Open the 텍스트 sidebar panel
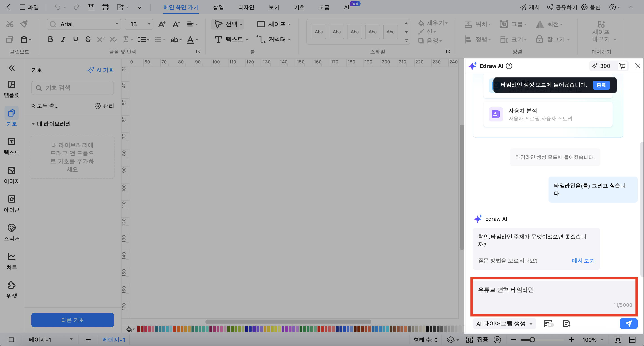This screenshot has width=644, height=346. click(11, 146)
